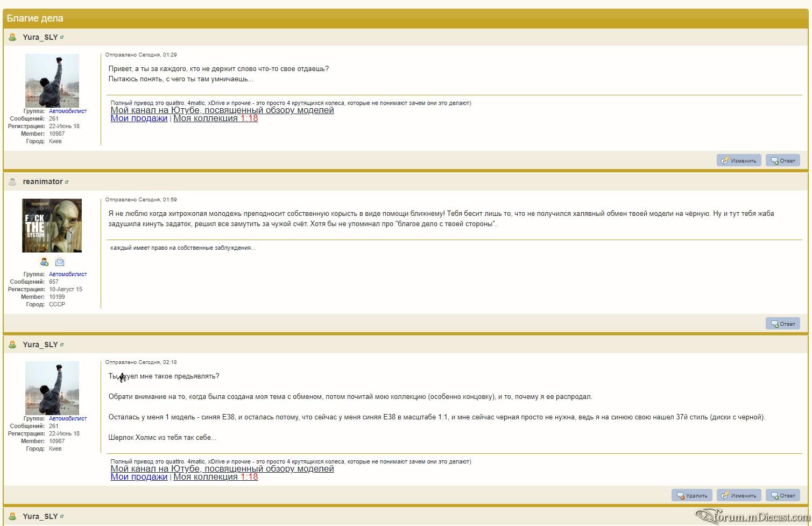Click 'Отправлено Сегодня, 01:59' timestamp text
The image size is (812, 526).
click(141, 200)
